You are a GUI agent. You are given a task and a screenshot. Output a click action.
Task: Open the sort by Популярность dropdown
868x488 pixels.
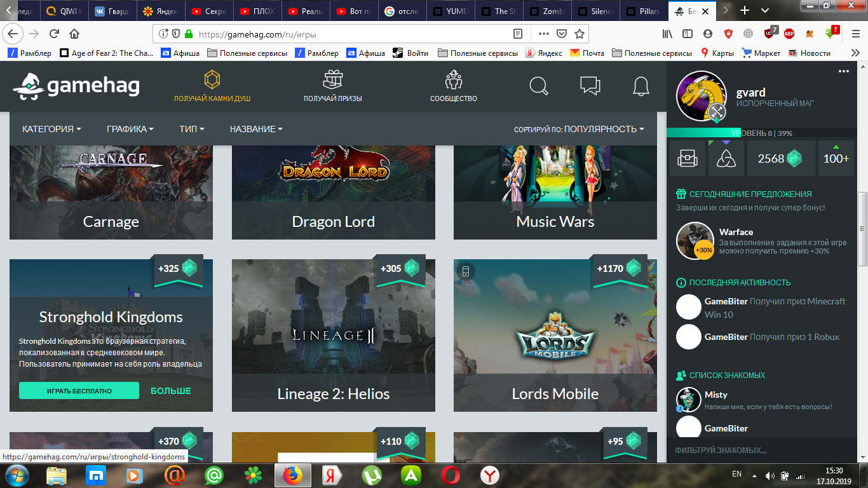coord(579,129)
